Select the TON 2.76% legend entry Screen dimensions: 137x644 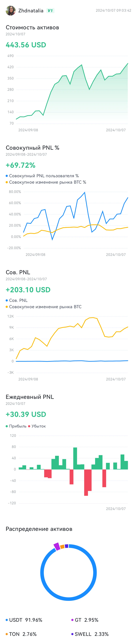point(21,634)
